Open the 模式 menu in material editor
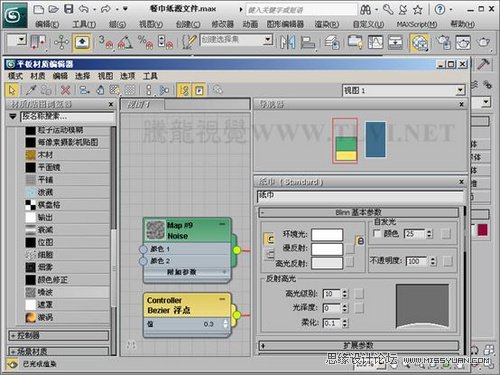The height and width of the screenshot is (375, 500). [x=15, y=76]
